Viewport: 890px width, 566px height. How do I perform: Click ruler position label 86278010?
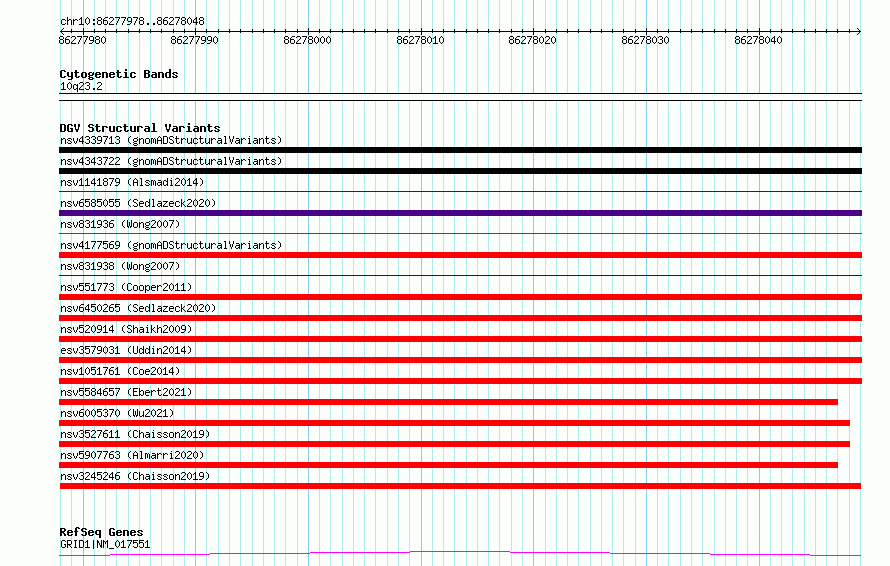click(420, 40)
